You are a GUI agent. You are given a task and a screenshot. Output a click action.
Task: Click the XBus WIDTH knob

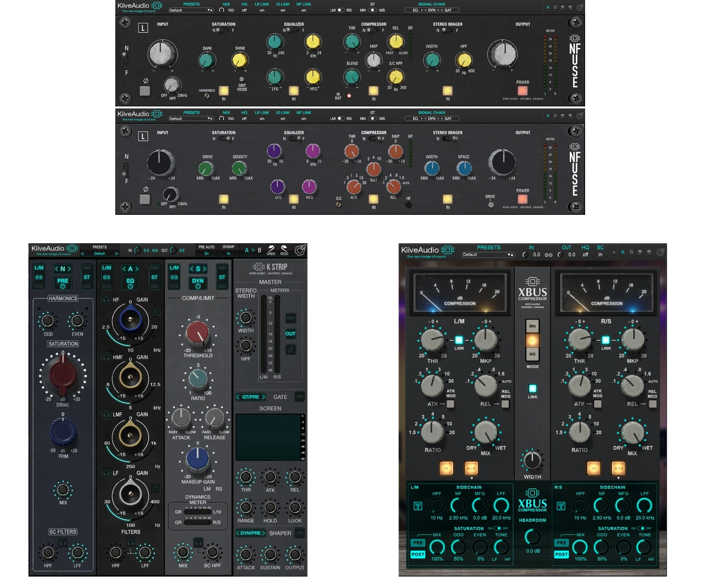pyautogui.click(x=532, y=460)
